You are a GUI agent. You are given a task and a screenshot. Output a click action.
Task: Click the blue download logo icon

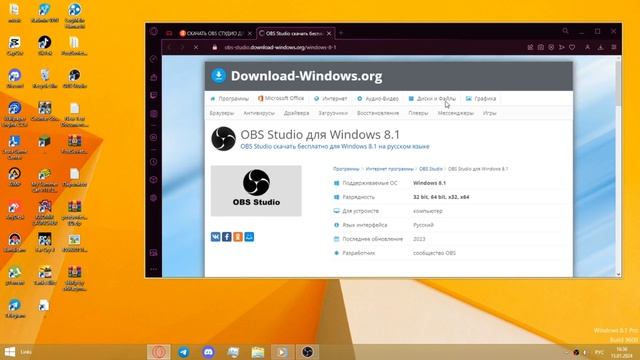coord(219,76)
